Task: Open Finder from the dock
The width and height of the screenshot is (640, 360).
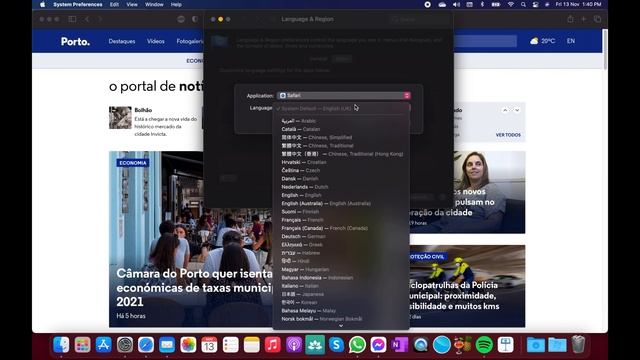Action: coord(61,345)
